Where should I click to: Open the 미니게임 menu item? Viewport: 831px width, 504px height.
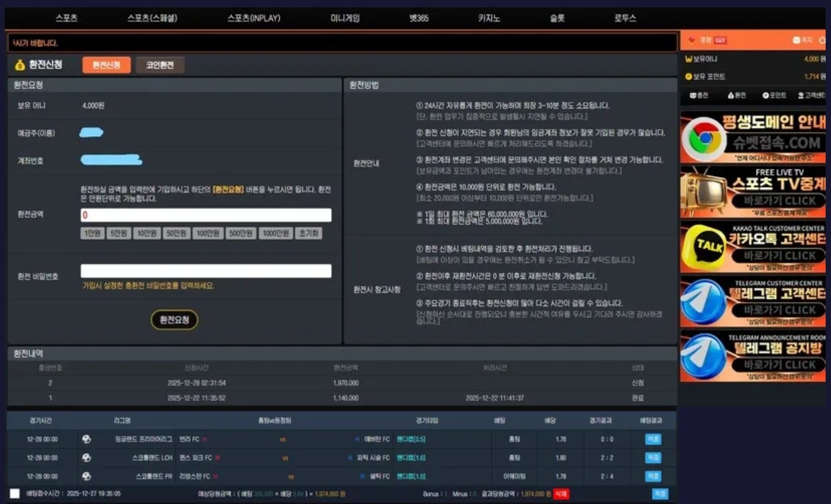pyautogui.click(x=345, y=18)
